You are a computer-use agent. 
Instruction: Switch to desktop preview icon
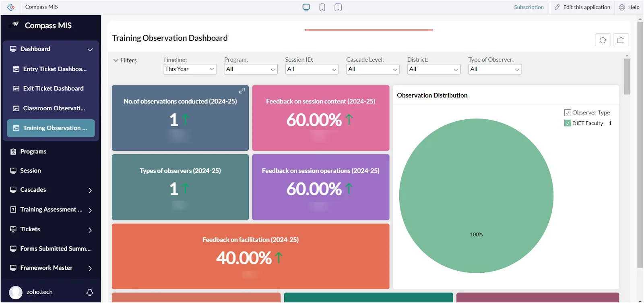(x=306, y=7)
